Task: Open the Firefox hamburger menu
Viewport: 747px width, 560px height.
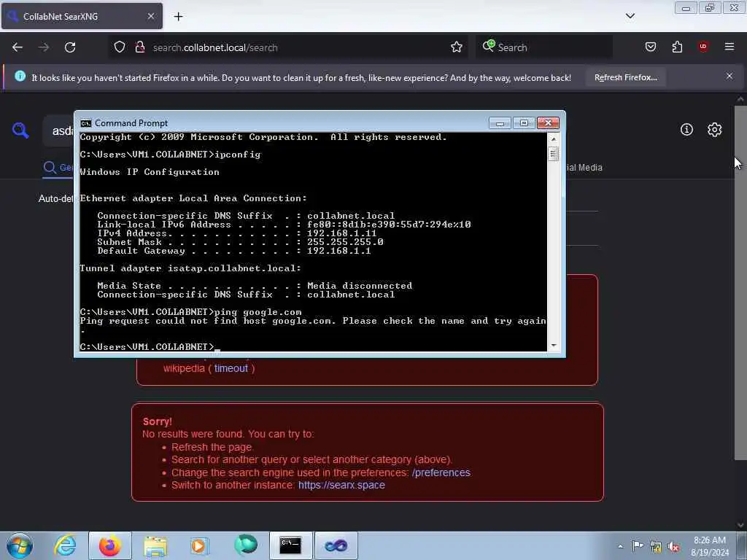Action: (729, 47)
